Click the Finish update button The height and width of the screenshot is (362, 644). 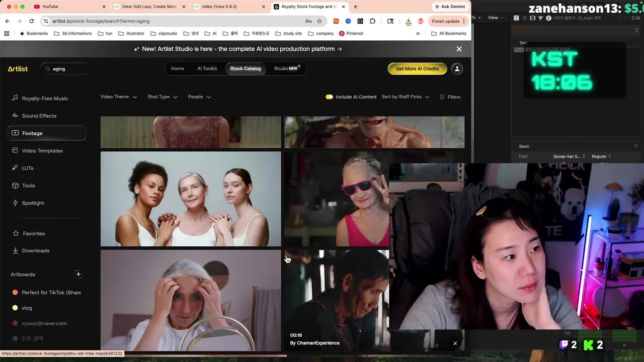tap(449, 21)
